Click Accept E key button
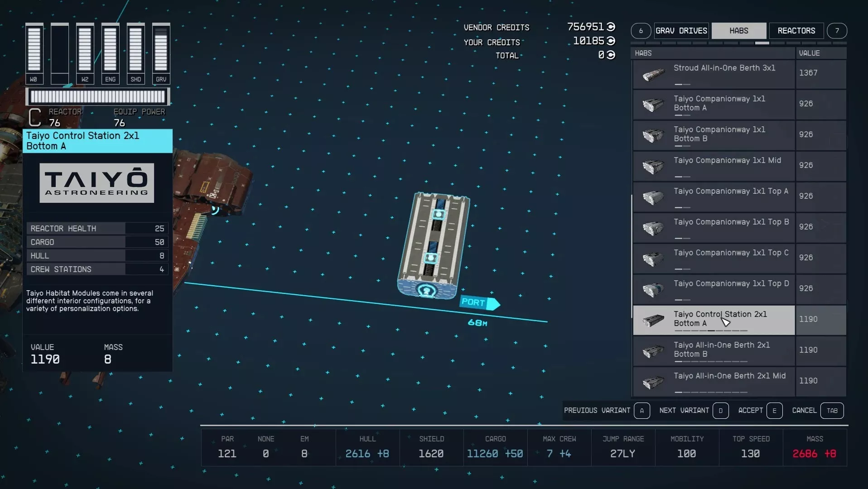868x489 pixels. [x=775, y=411]
